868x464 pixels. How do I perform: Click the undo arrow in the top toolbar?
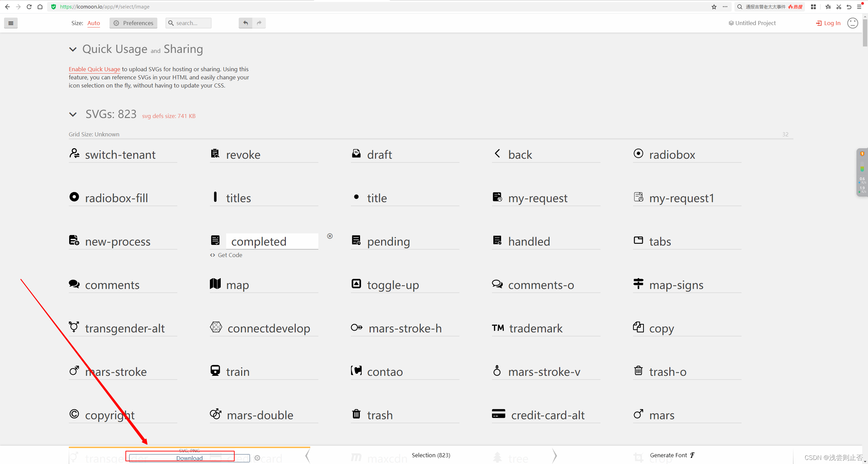245,23
